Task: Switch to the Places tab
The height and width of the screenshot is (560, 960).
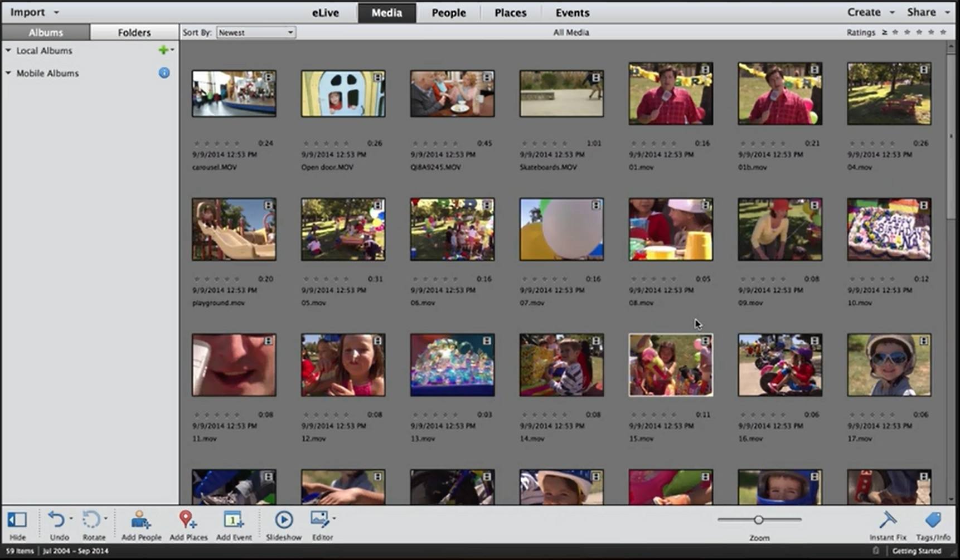Action: (x=511, y=13)
